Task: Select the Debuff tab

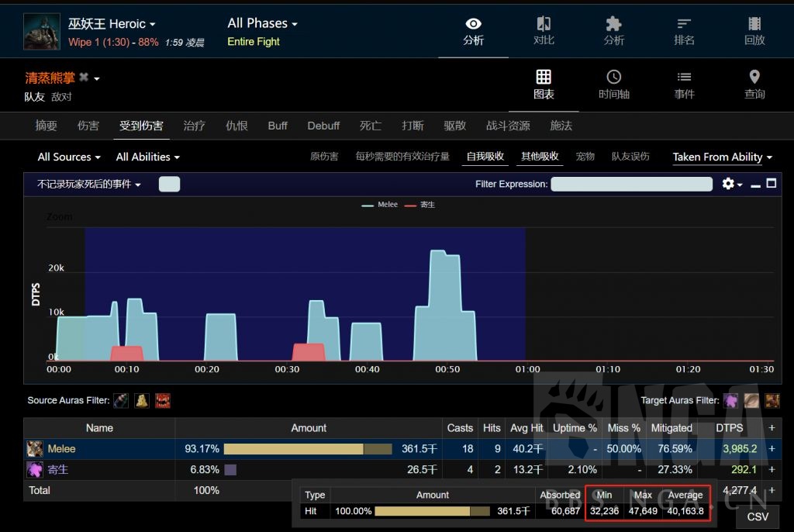Action: [x=323, y=126]
